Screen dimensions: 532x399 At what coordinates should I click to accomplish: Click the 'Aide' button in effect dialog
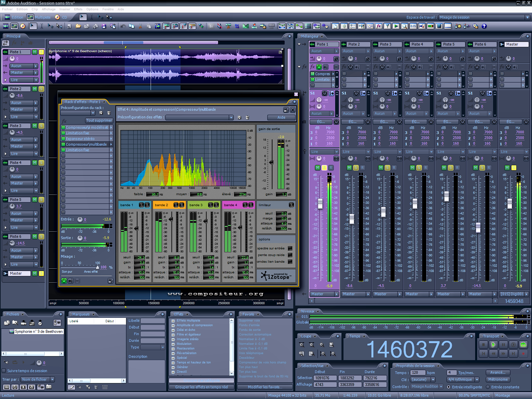coord(281,117)
